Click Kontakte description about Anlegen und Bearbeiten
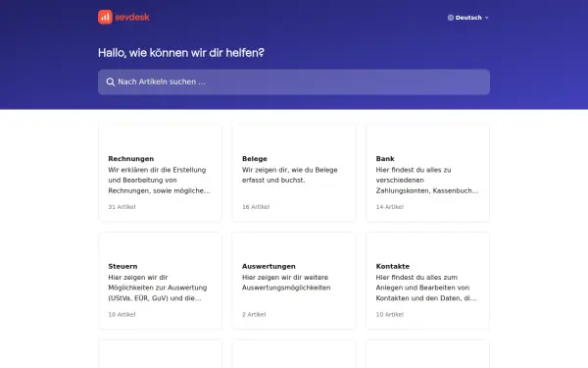 click(x=426, y=288)
